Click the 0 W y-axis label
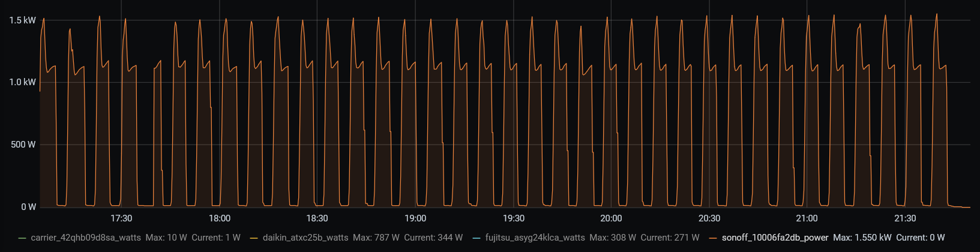This screenshot has width=980, height=252. click(29, 207)
